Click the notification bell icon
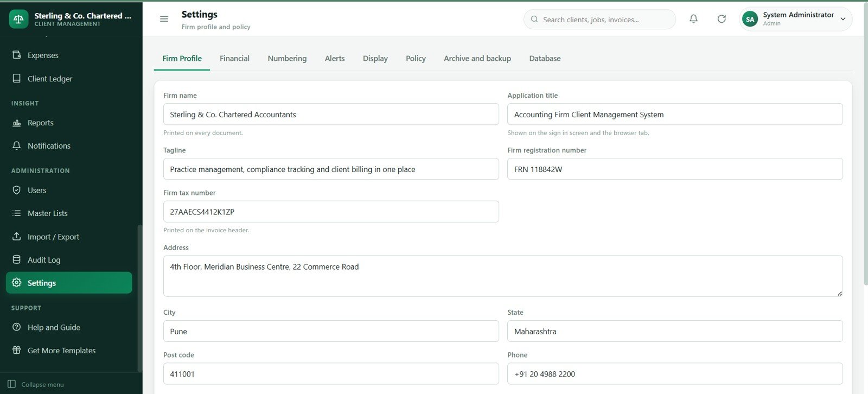The width and height of the screenshot is (868, 394). [x=693, y=19]
